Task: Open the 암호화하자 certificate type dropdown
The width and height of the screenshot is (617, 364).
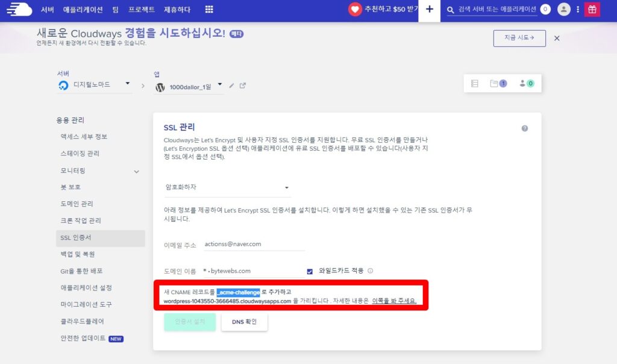Action: [x=227, y=187]
